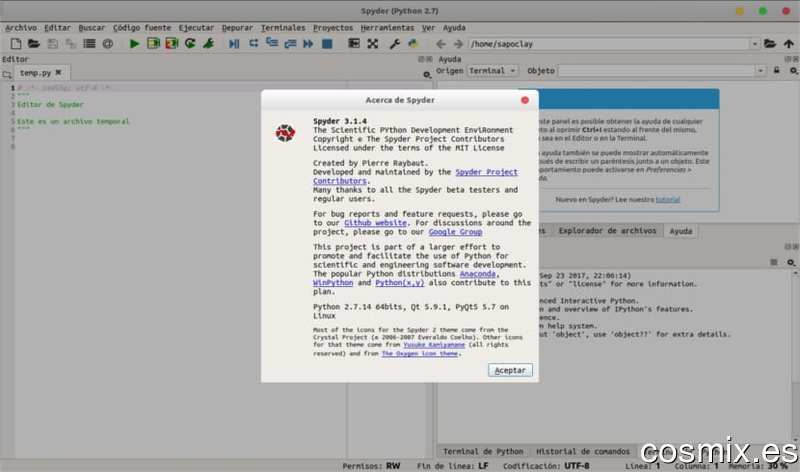
Task: Open the run configuration wrench-leaf icon
Action: [208, 44]
